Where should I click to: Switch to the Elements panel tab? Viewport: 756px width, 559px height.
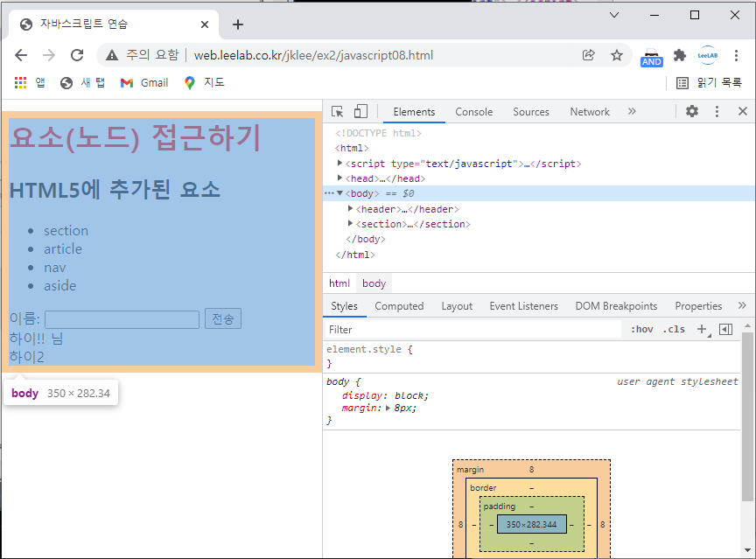(x=414, y=112)
